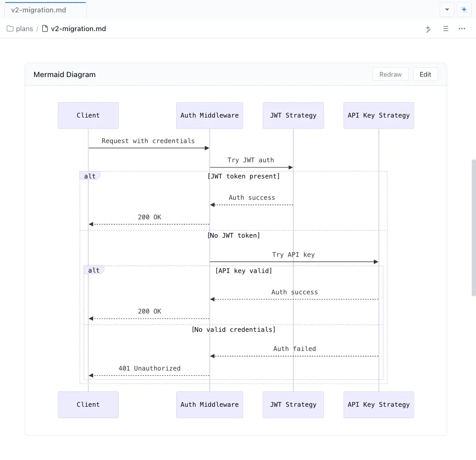Open the outline list icon
476x460 pixels.
coord(446,29)
